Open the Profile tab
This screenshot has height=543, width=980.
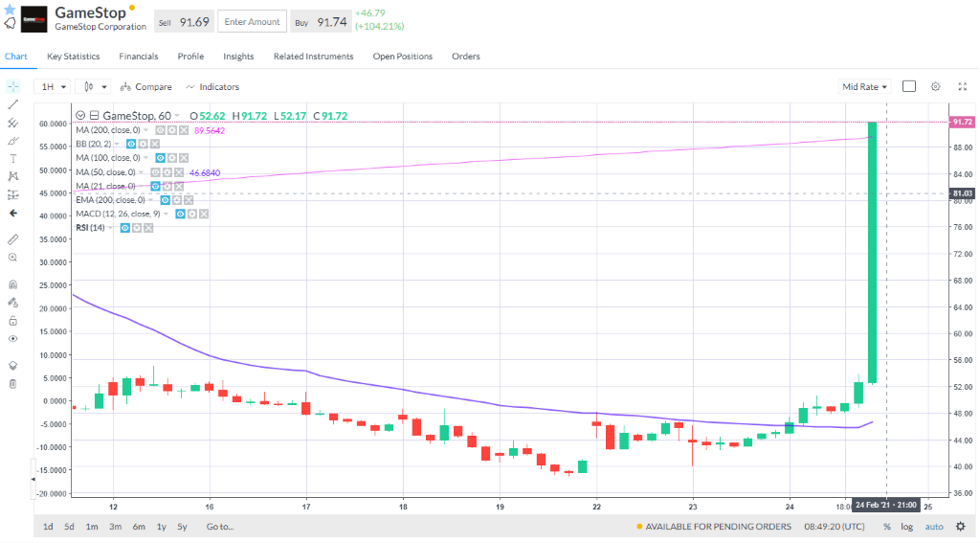(190, 57)
